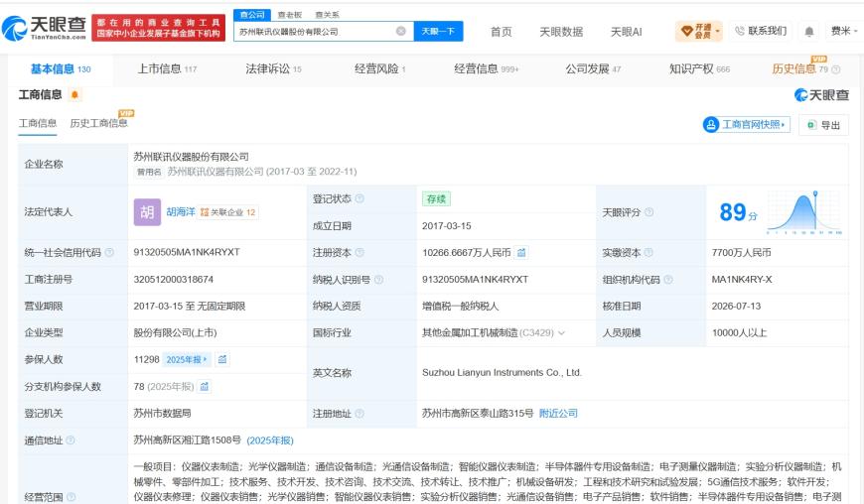
Task: Open 胡海洋 legal representative link
Action: [181, 212]
